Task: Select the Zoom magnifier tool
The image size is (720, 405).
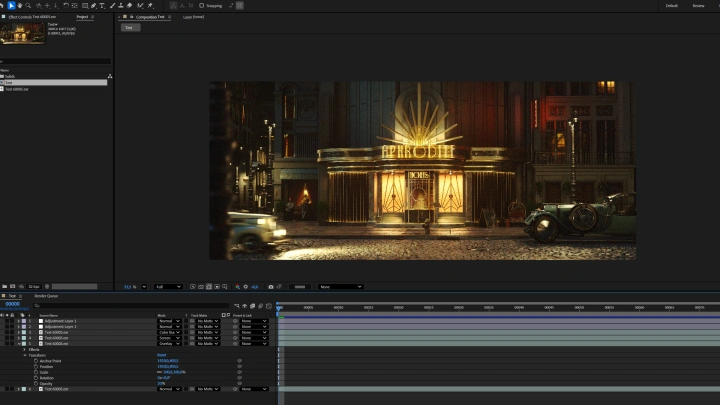Action: [28, 5]
